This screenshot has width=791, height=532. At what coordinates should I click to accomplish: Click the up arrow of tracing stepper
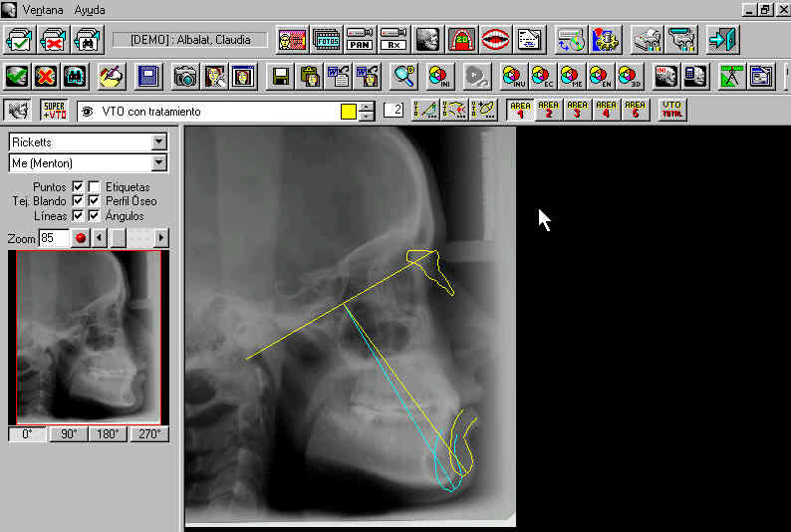point(367,107)
